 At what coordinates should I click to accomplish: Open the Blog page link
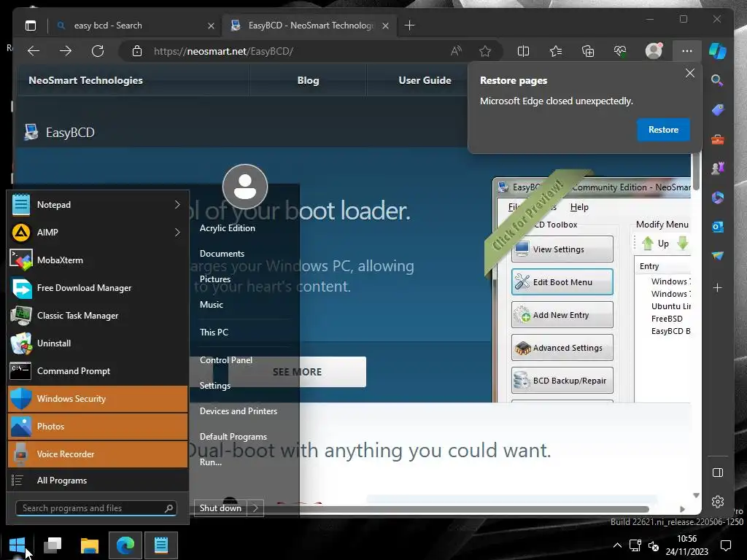click(309, 80)
